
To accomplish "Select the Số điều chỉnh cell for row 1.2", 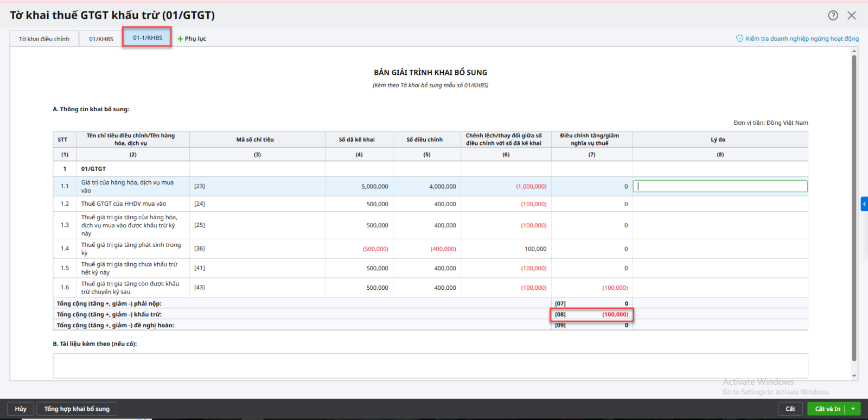I will pos(426,204).
